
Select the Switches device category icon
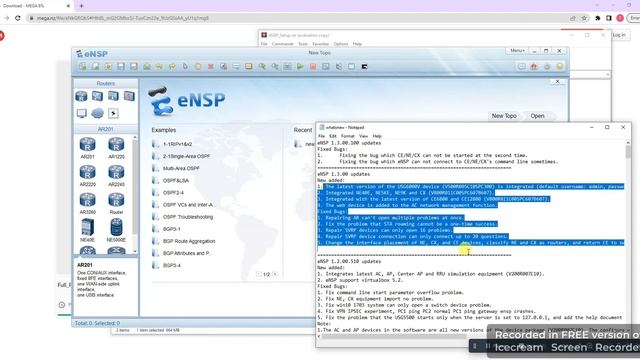point(97,96)
